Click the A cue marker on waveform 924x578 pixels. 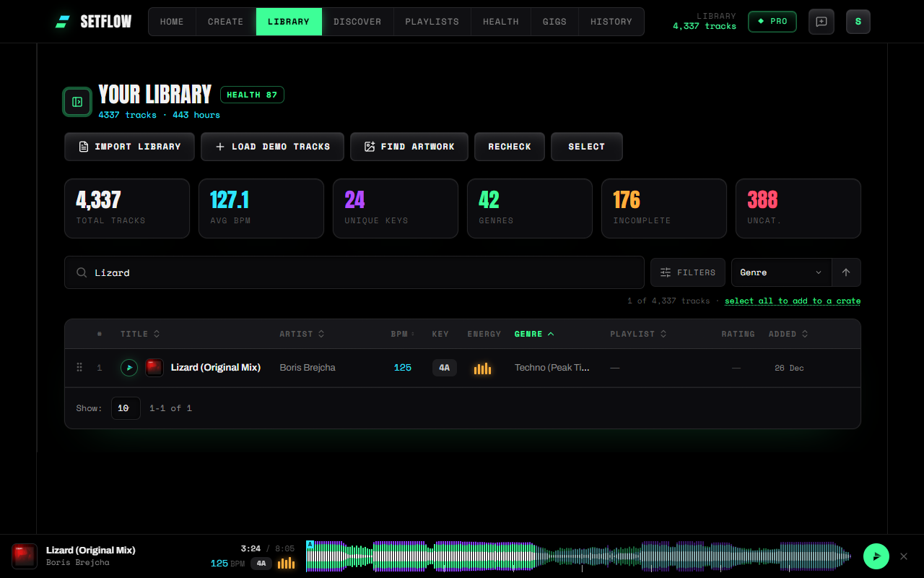point(310,544)
